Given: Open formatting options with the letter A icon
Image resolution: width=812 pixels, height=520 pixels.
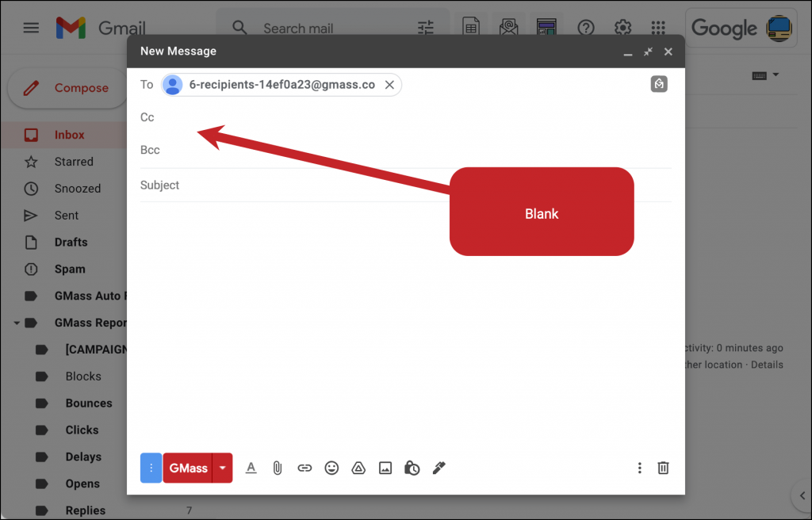Looking at the screenshot, I should click(x=251, y=468).
